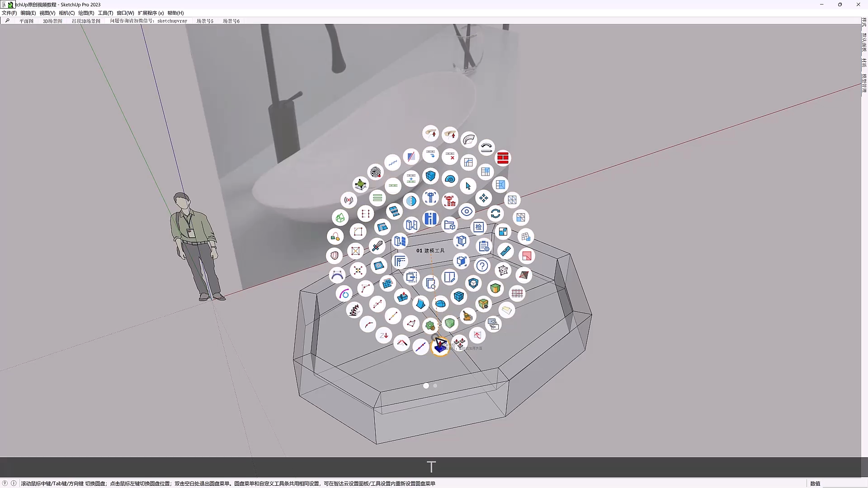Select the double-door panel icon
This screenshot has height=488, width=868.
(x=411, y=225)
